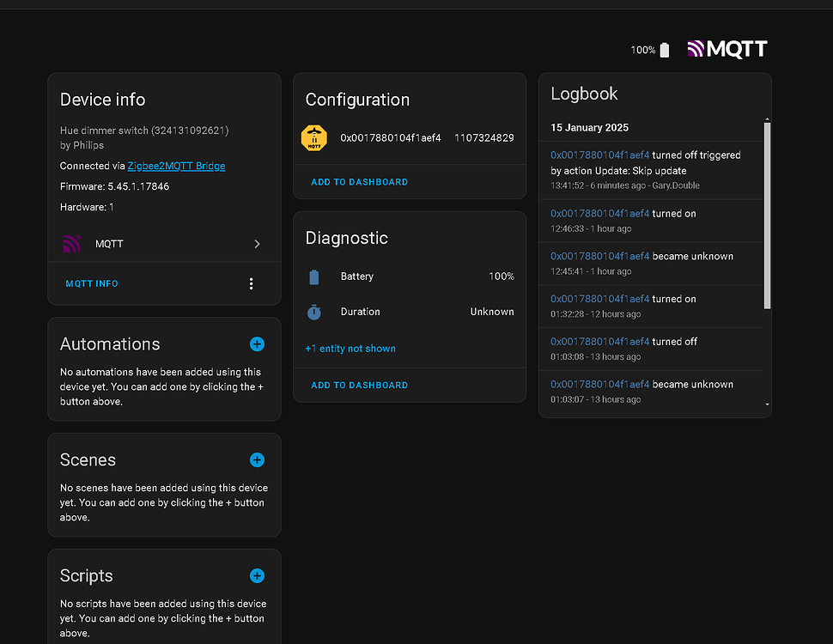Click the Battery icon in Diagnostic card
This screenshot has width=833, height=644.
tap(314, 276)
